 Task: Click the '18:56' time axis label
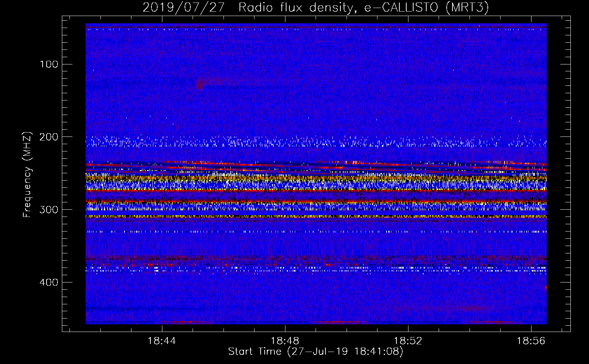tap(531, 341)
